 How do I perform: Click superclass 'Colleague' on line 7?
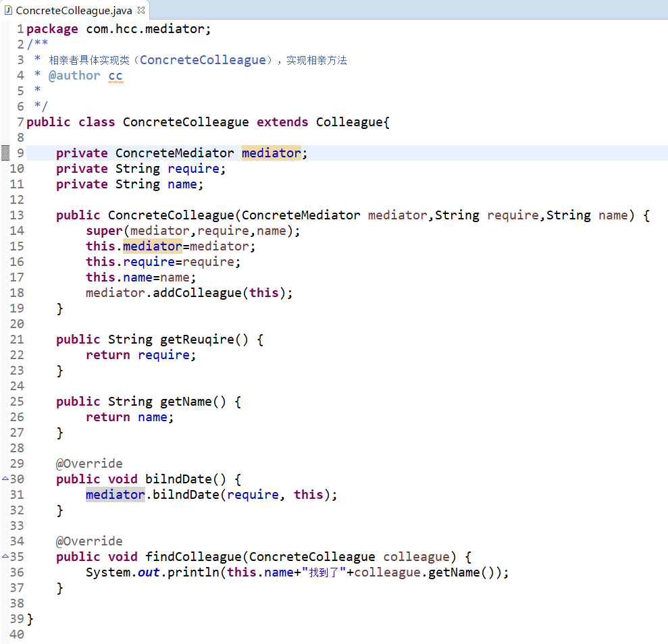(x=349, y=122)
